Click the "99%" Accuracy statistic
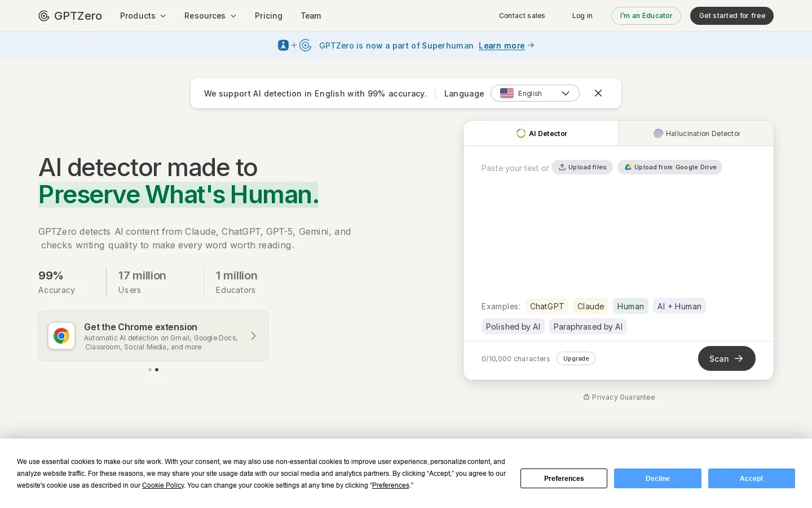This screenshot has width=812, height=508. point(56,282)
